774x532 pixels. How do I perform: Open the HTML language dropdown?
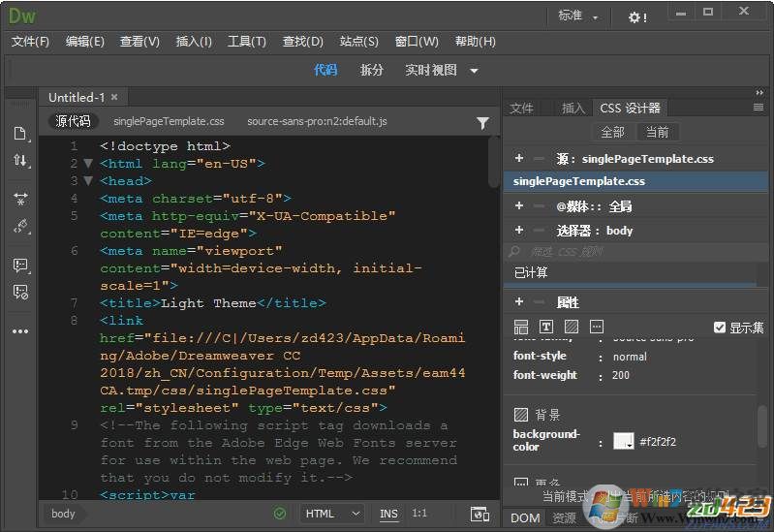332,514
